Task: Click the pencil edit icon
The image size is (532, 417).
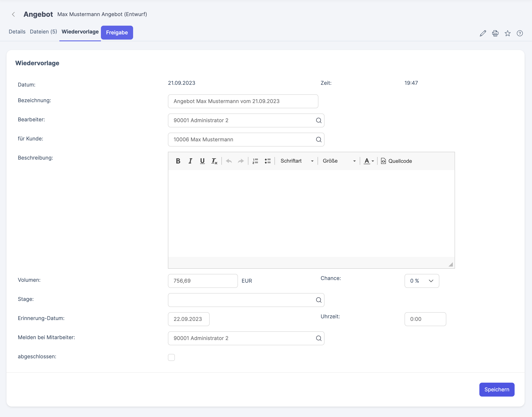Action: tap(483, 33)
